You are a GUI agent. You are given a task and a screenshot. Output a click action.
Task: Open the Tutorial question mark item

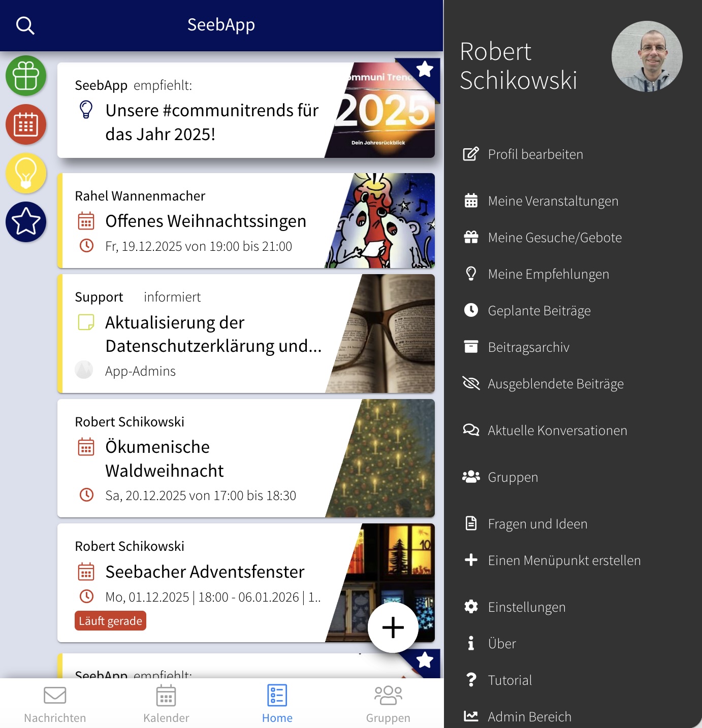(x=509, y=680)
